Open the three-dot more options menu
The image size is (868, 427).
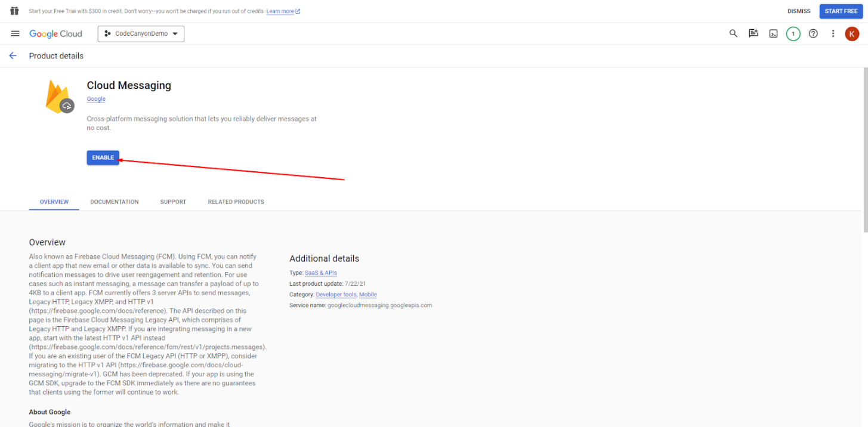coord(833,34)
